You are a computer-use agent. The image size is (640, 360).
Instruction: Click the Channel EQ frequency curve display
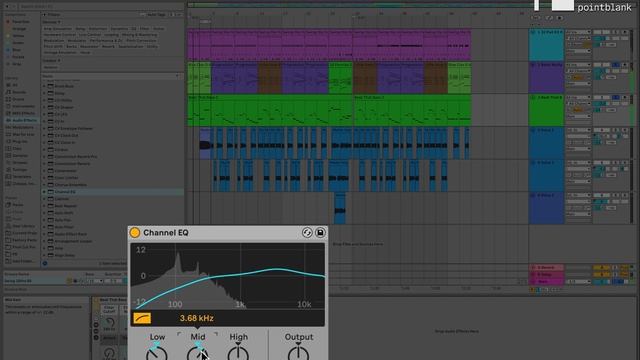227,276
